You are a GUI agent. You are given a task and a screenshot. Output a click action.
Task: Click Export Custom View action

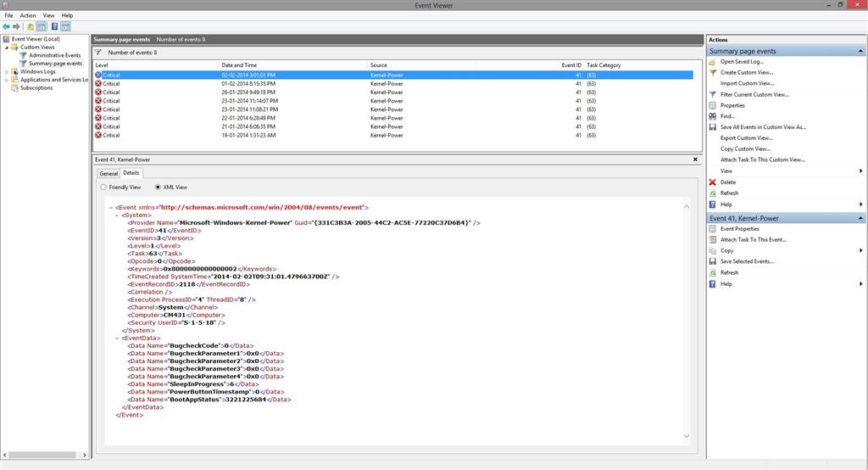746,138
